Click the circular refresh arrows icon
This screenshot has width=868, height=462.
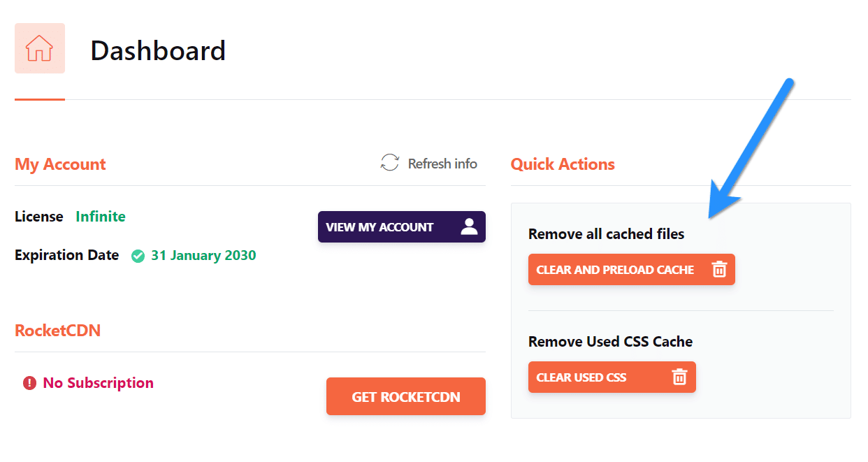(389, 163)
